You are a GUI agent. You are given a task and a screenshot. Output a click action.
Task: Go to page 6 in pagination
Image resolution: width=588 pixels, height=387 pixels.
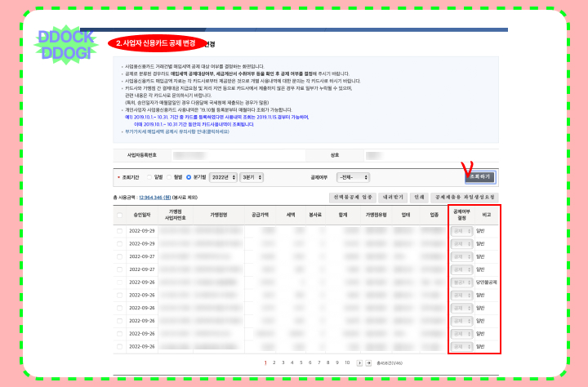(310, 363)
